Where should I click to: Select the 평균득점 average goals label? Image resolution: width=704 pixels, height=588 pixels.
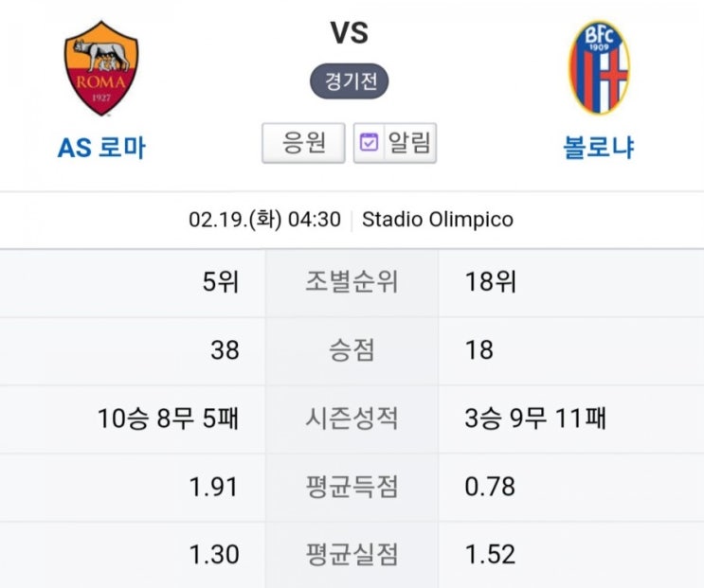pyautogui.click(x=352, y=487)
